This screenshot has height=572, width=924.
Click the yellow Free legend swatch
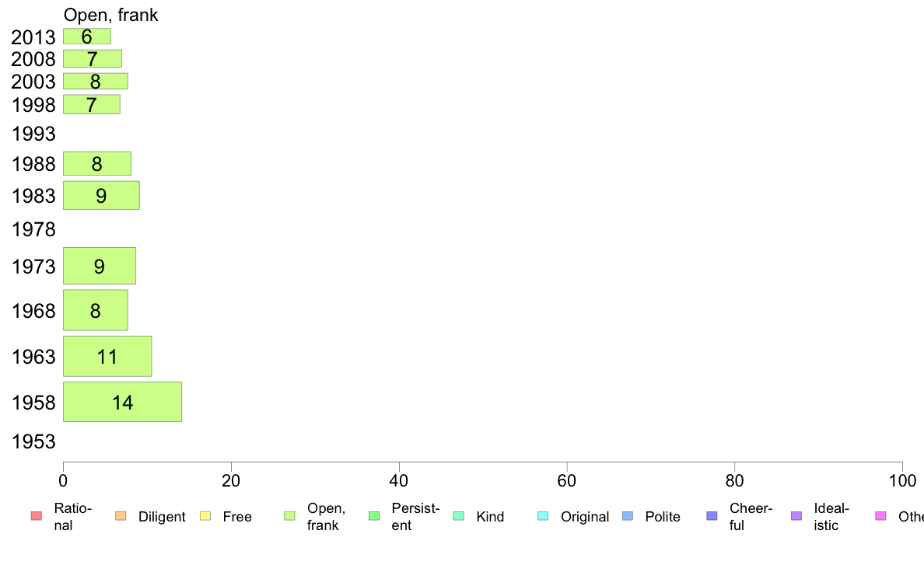click(205, 516)
